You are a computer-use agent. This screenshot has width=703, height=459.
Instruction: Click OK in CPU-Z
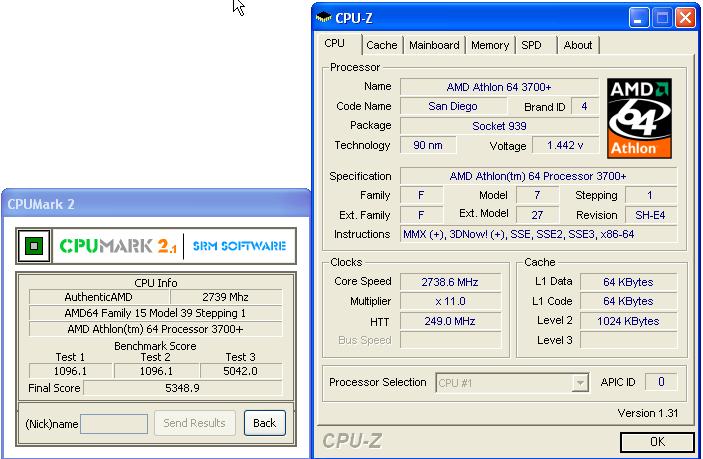(657, 442)
